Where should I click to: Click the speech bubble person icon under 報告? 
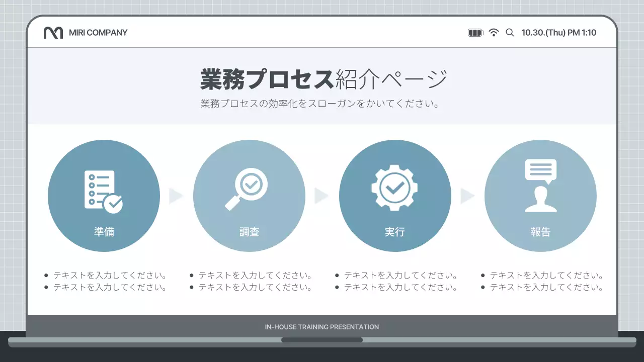pyautogui.click(x=541, y=186)
